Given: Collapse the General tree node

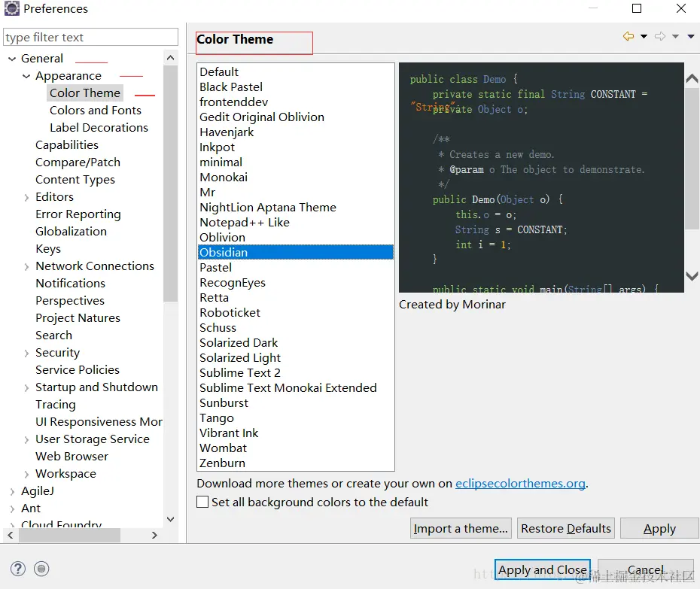Looking at the screenshot, I should [12, 59].
